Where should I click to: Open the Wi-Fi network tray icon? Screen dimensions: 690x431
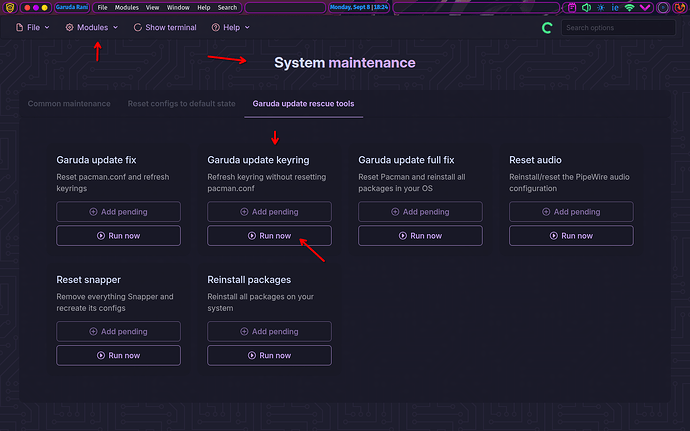[x=630, y=7]
